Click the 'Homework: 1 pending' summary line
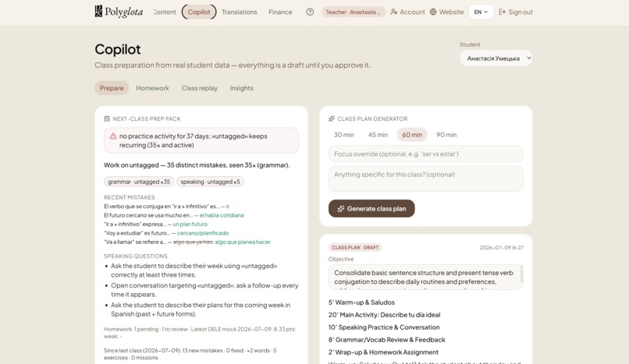Viewport: 629px width, 364px height. (200, 333)
